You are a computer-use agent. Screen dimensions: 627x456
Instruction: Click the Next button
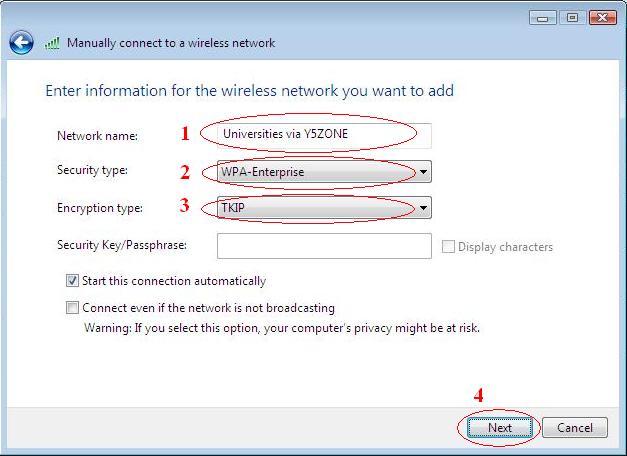tap(500, 428)
